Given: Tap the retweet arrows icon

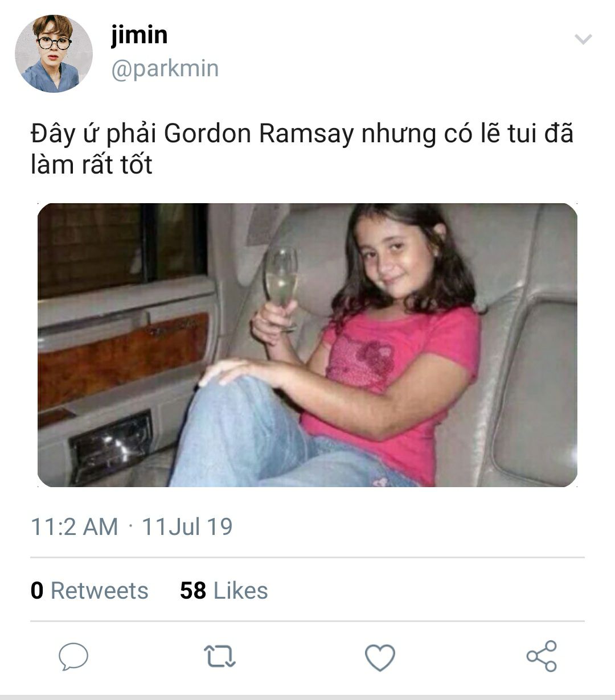Looking at the screenshot, I should (x=220, y=656).
